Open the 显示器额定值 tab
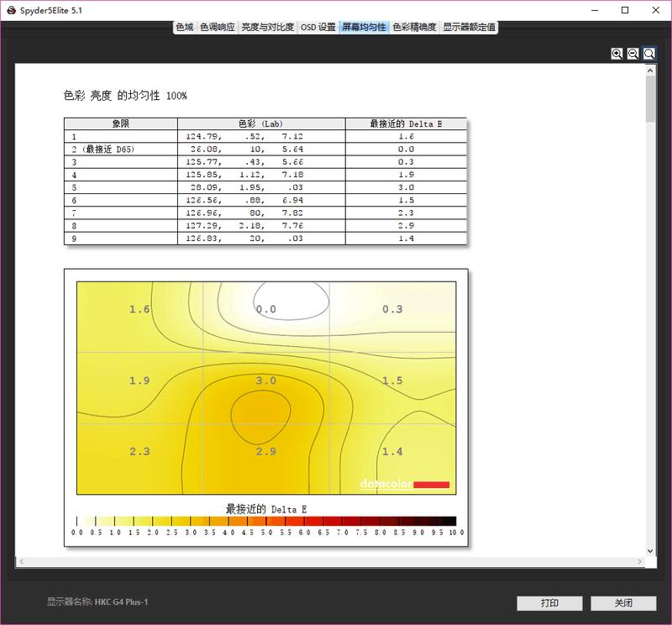 coord(470,27)
